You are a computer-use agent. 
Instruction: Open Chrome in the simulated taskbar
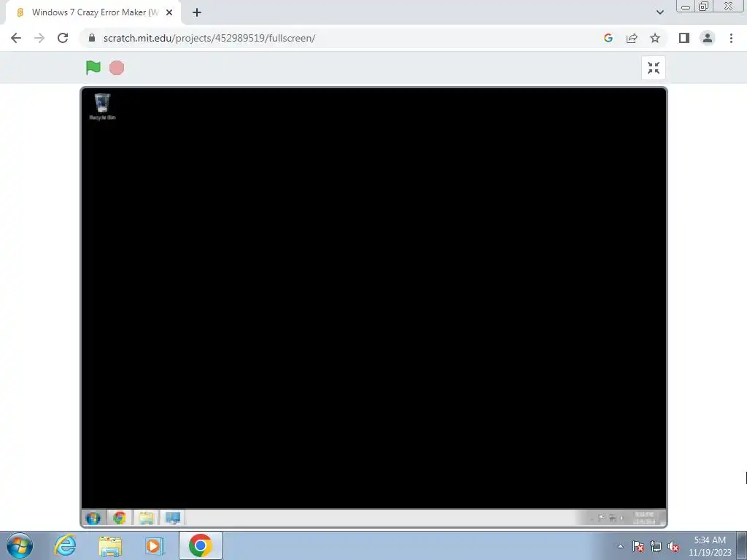[x=120, y=518]
